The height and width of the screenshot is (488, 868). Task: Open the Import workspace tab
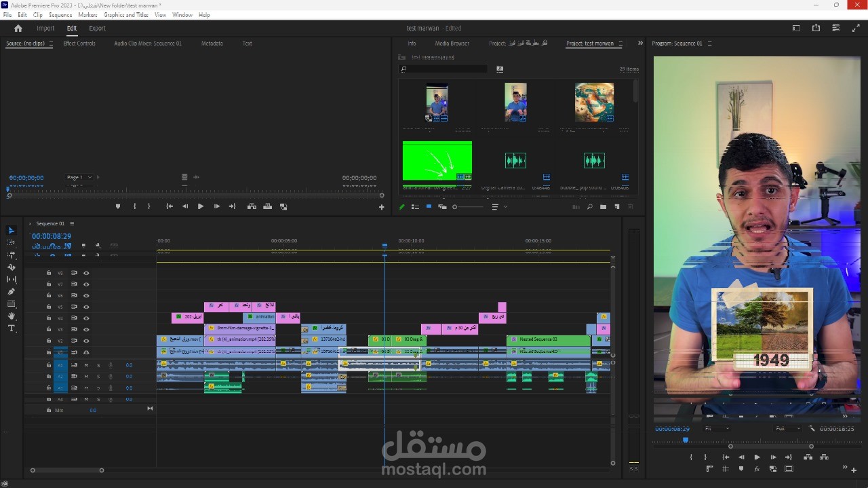[x=45, y=29]
